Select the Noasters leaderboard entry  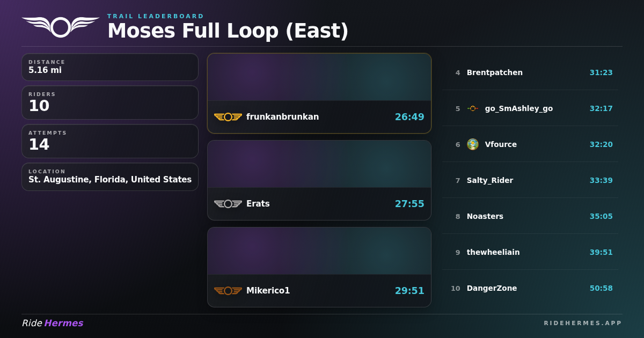pyautogui.click(x=530, y=216)
